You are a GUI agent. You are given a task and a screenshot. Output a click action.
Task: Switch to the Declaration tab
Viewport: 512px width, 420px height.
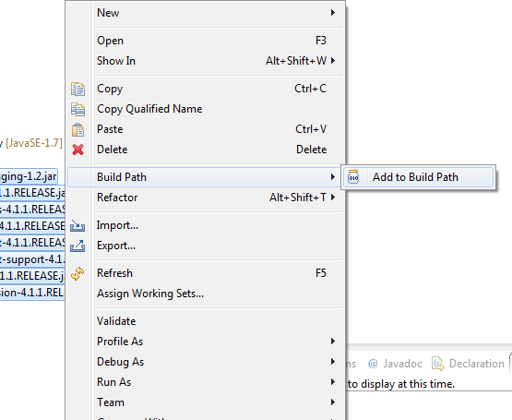469,364
